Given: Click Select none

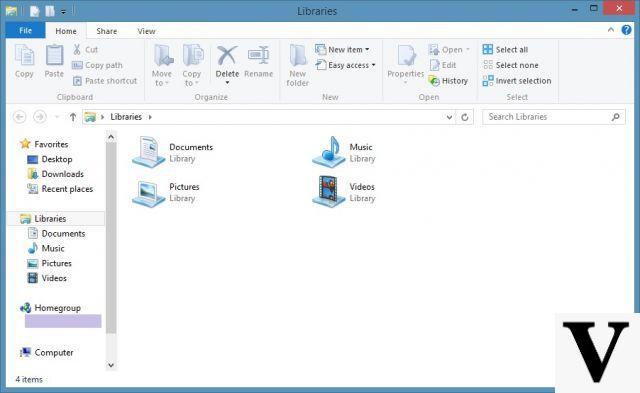Looking at the screenshot, I should 510,65.
